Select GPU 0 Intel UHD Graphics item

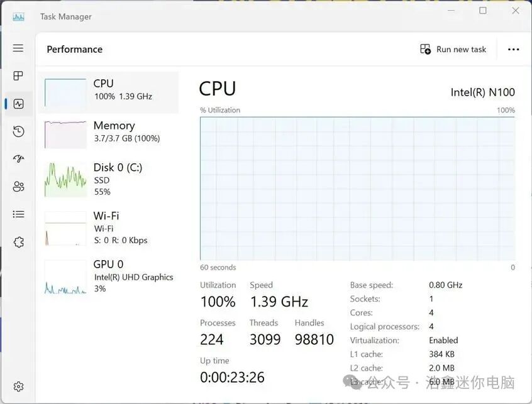109,276
